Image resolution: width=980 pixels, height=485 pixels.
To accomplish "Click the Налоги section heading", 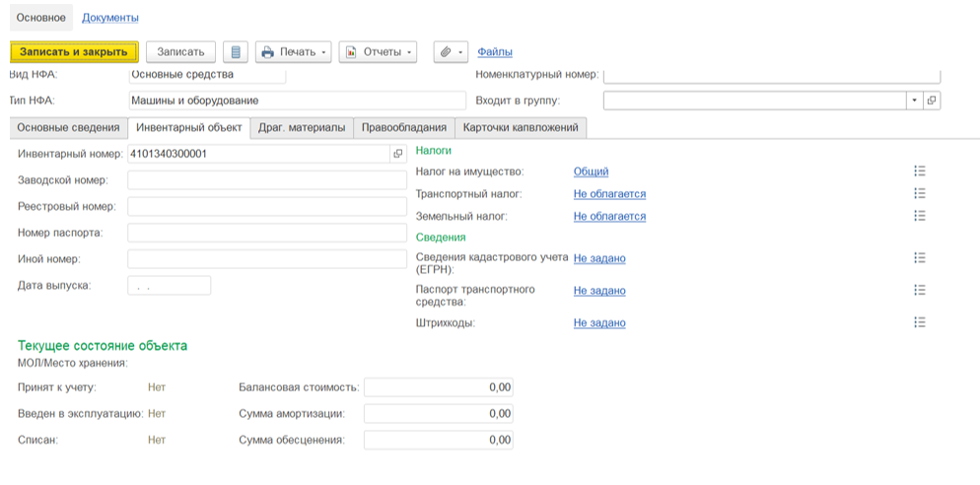I will [433, 151].
